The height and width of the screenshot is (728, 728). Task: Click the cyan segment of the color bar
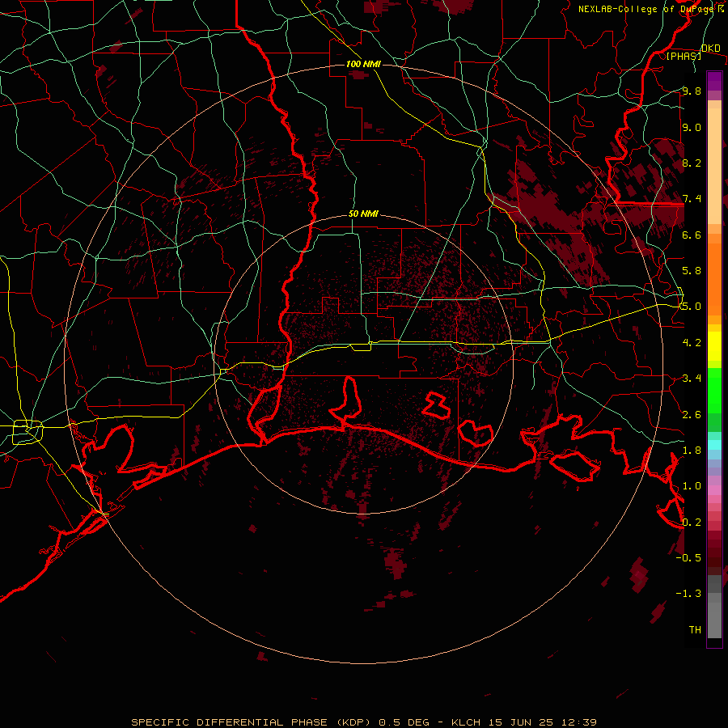(714, 445)
